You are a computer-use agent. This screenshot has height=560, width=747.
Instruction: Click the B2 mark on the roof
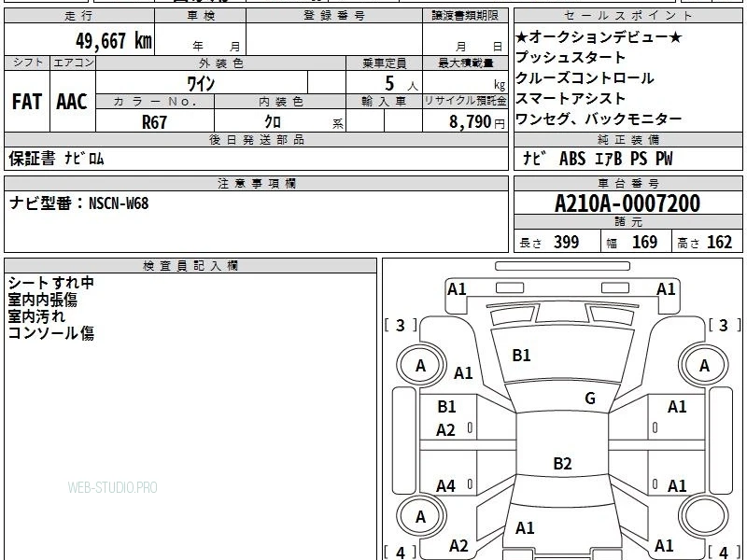[562, 463]
